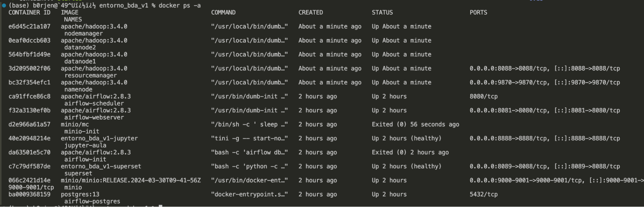Click the PORTS column header text
The height and width of the screenshot is (207, 644).
tap(478, 13)
